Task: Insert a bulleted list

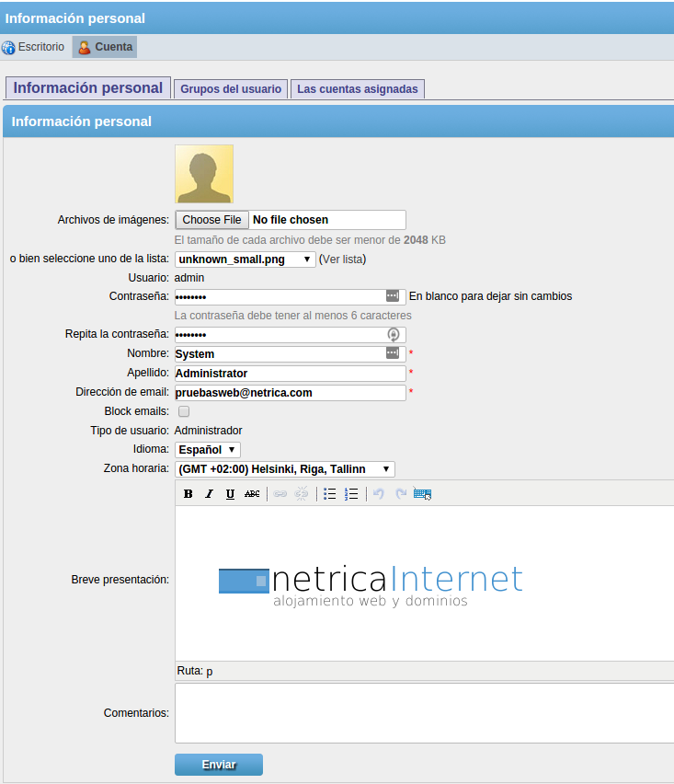Action: click(x=330, y=494)
